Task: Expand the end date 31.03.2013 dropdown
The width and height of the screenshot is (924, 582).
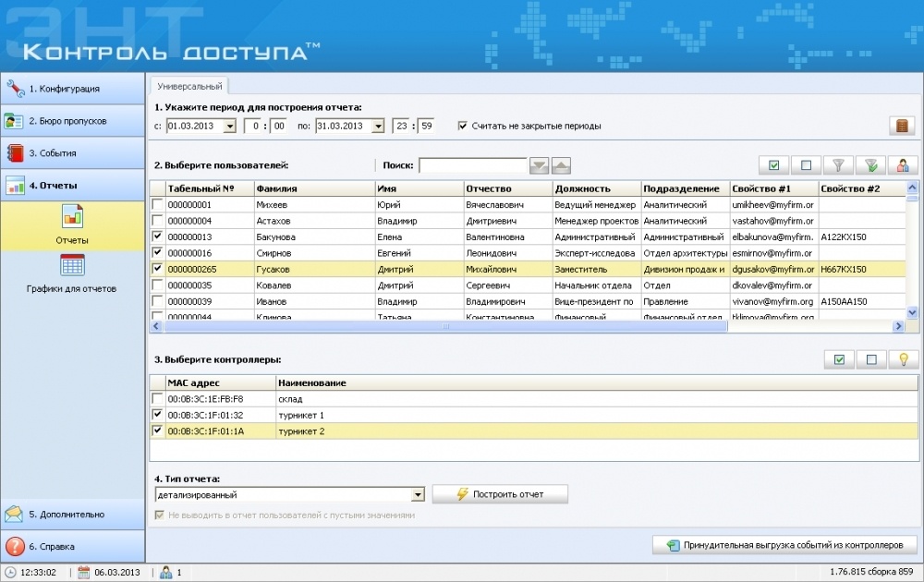Action: (377, 126)
